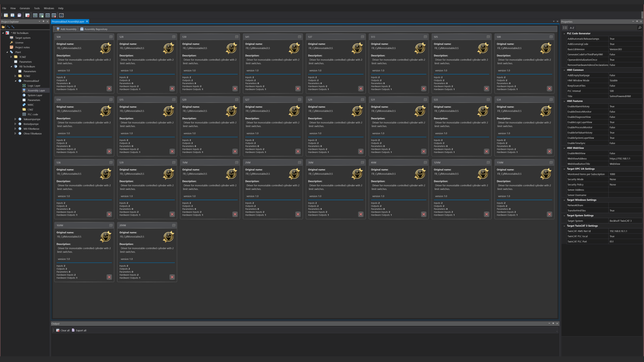Delete the S34 assembly with red X
The height and width of the screenshot is (362, 644).
(549, 151)
